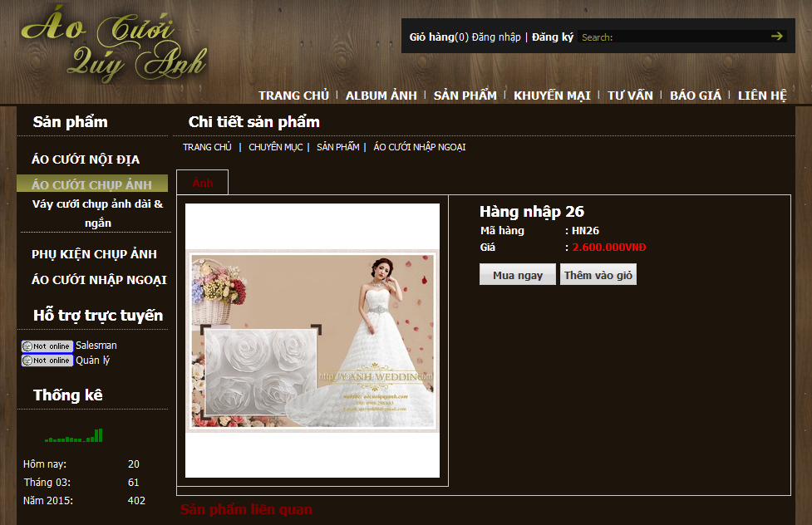
Task: Click the Đăng nhập login link
Action: pos(496,37)
